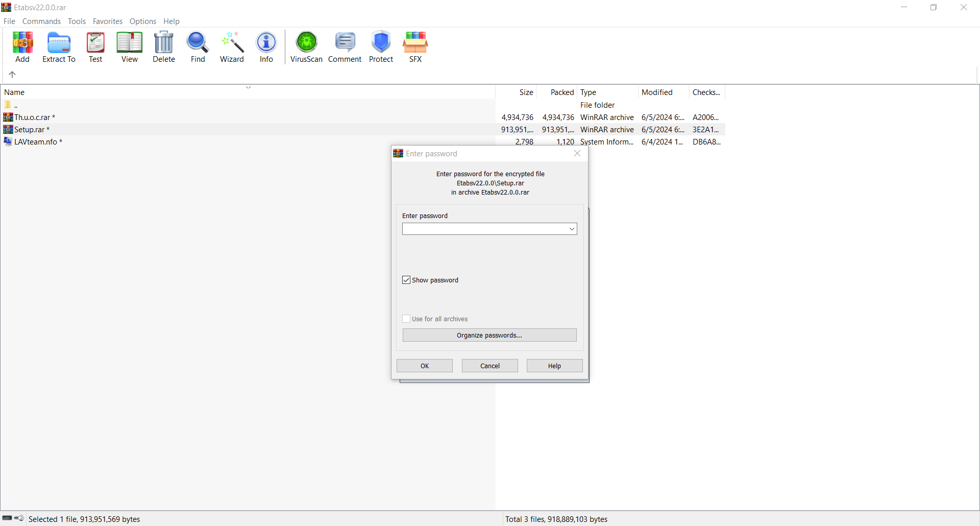Viewport: 980px width, 526px height.
Task: Sort the list by Modified column
Action: point(657,92)
